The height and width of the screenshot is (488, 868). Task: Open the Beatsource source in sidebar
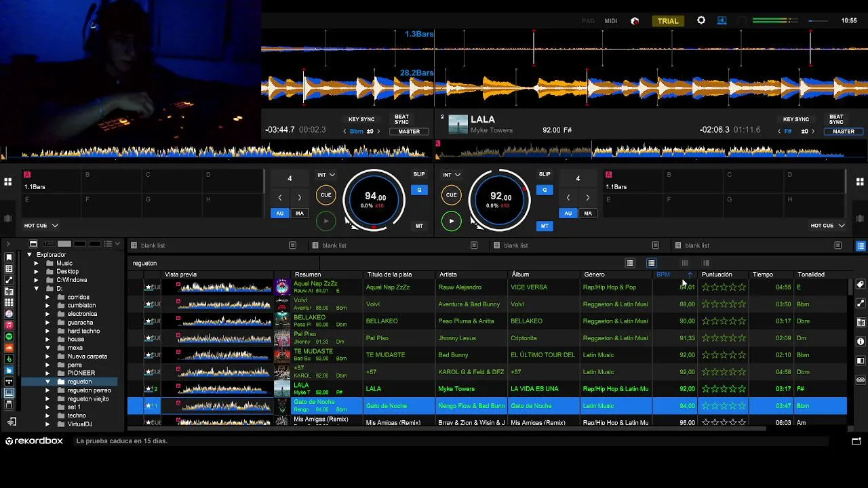tap(9, 371)
